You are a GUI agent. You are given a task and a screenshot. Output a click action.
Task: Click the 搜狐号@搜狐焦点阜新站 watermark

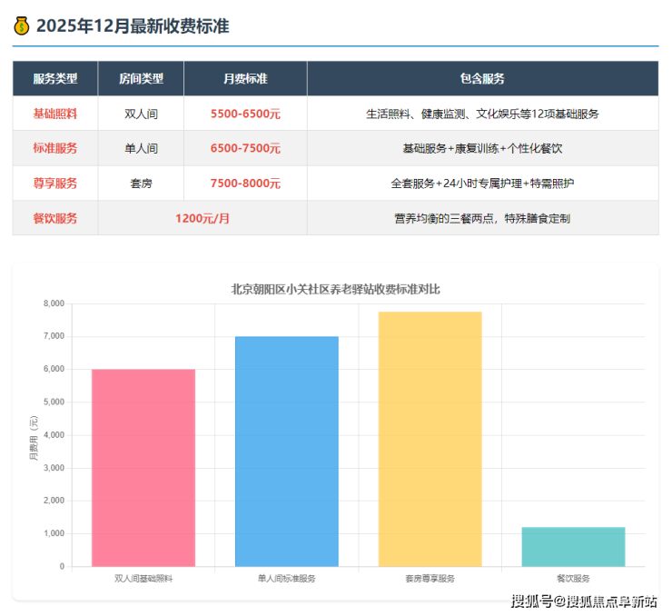584,601
